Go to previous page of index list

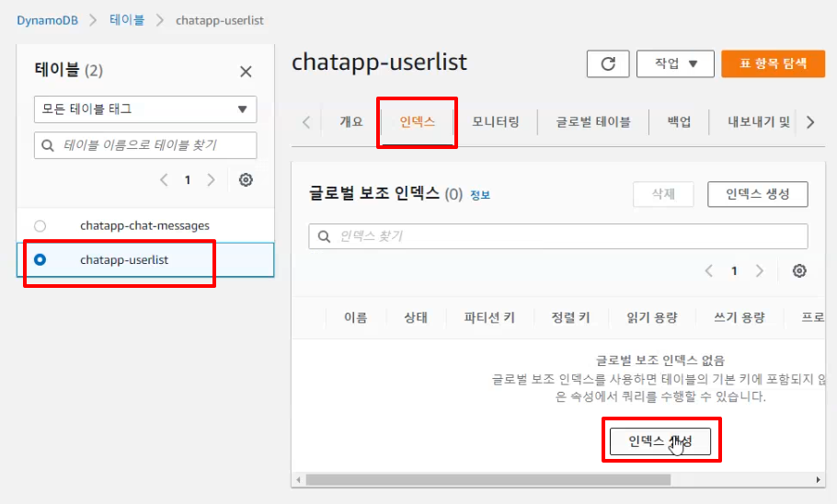point(709,270)
